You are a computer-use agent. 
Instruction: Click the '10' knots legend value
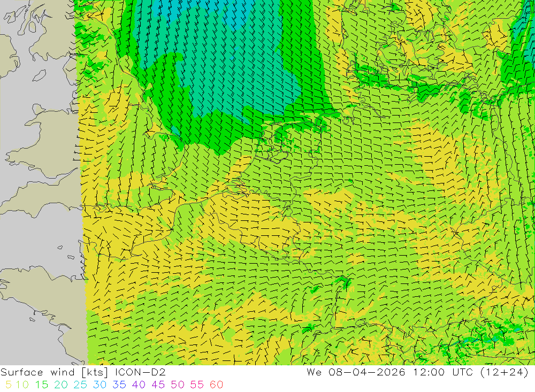[x=22, y=385]
